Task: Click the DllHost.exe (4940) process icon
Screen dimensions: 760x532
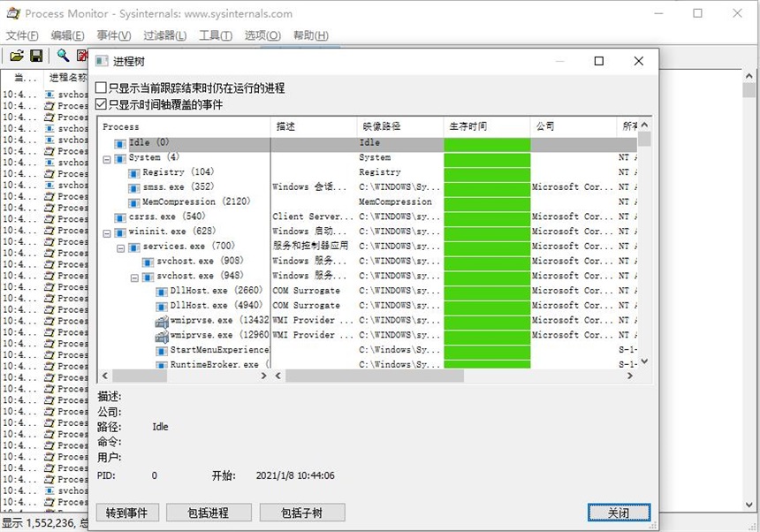Action: (162, 307)
